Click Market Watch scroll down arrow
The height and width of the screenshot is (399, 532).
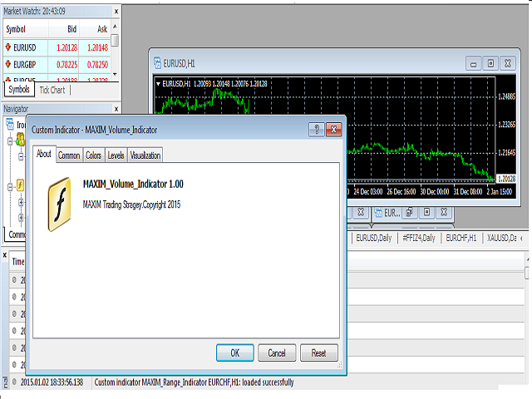(115, 74)
